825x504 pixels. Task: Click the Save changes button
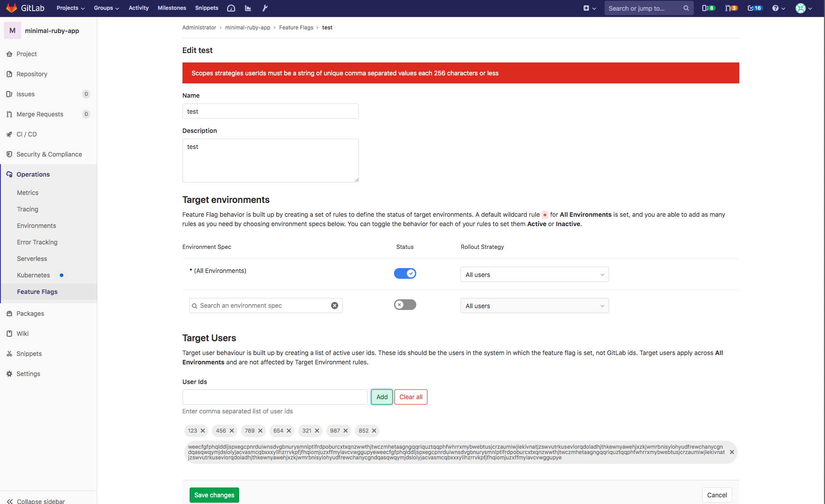[214, 495]
